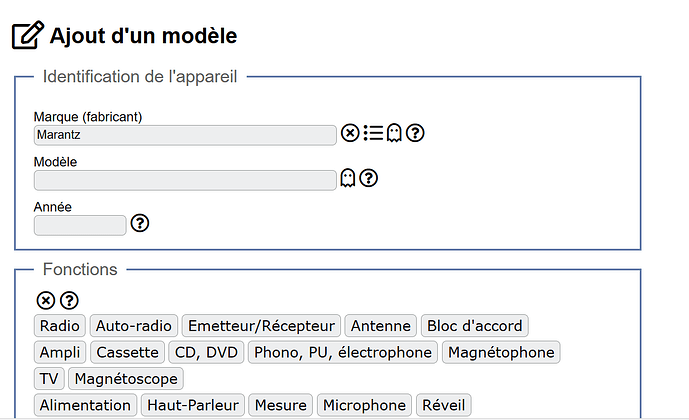Toggle the Radio function tag
This screenshot has height=420, width=689.
[60, 326]
